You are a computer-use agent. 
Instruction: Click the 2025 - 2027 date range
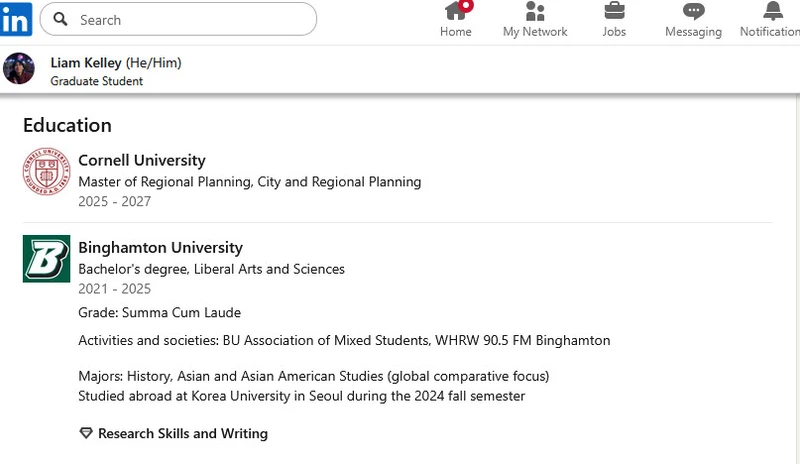(x=114, y=201)
